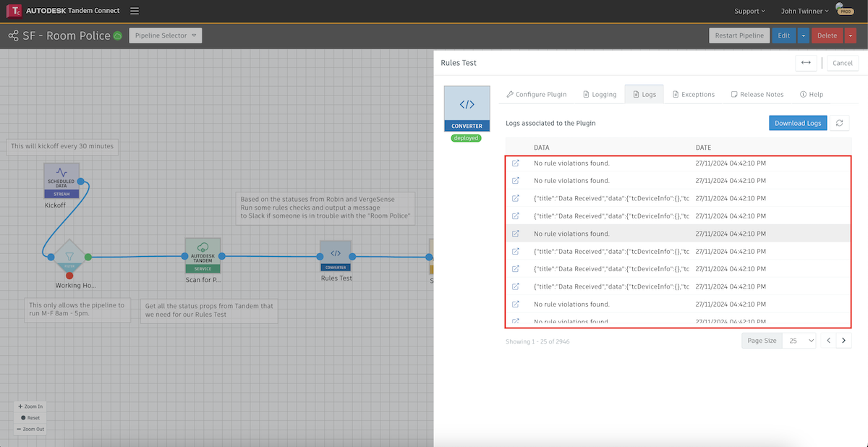Open the first log entry in the list

pyautogui.click(x=516, y=163)
